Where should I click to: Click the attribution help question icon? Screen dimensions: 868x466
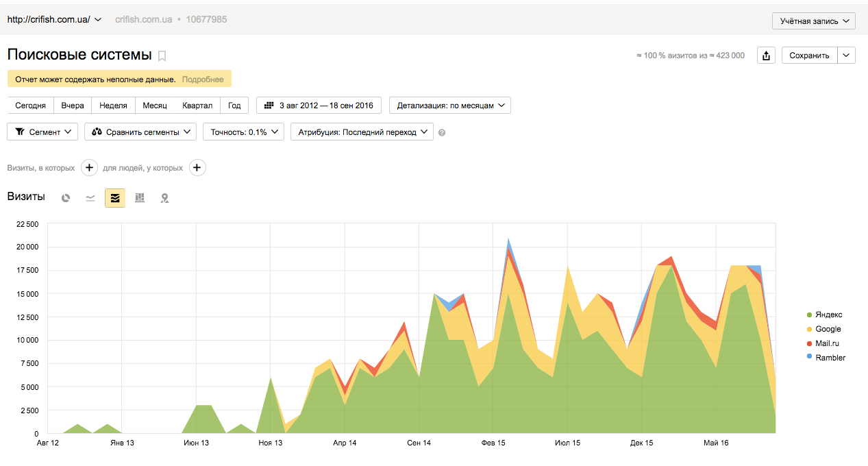442,133
